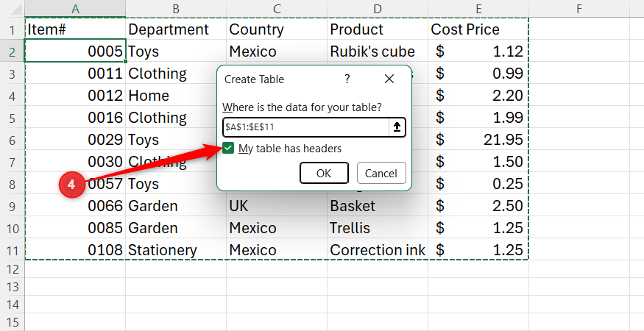The height and width of the screenshot is (331, 644).
Task: Select column E header
Action: (478, 9)
